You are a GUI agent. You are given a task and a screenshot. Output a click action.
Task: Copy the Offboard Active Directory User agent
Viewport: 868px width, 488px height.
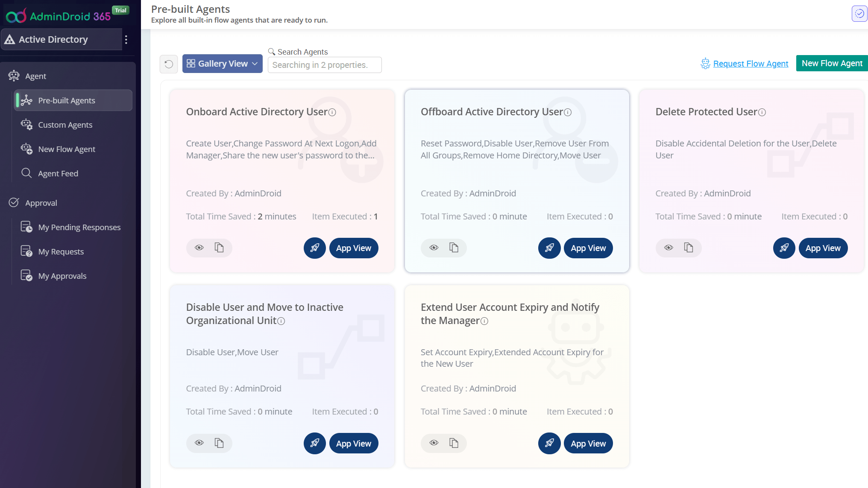coord(454,248)
